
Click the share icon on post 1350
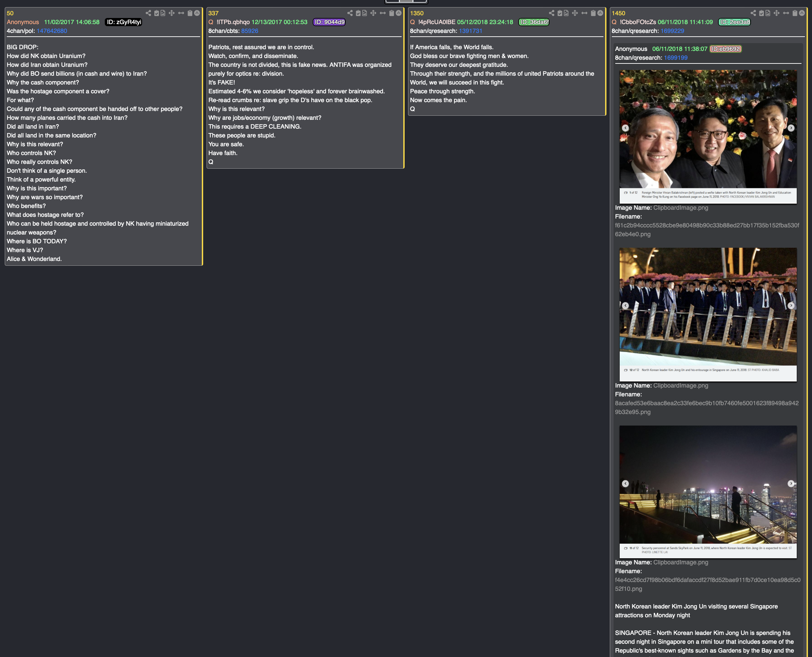click(x=552, y=13)
